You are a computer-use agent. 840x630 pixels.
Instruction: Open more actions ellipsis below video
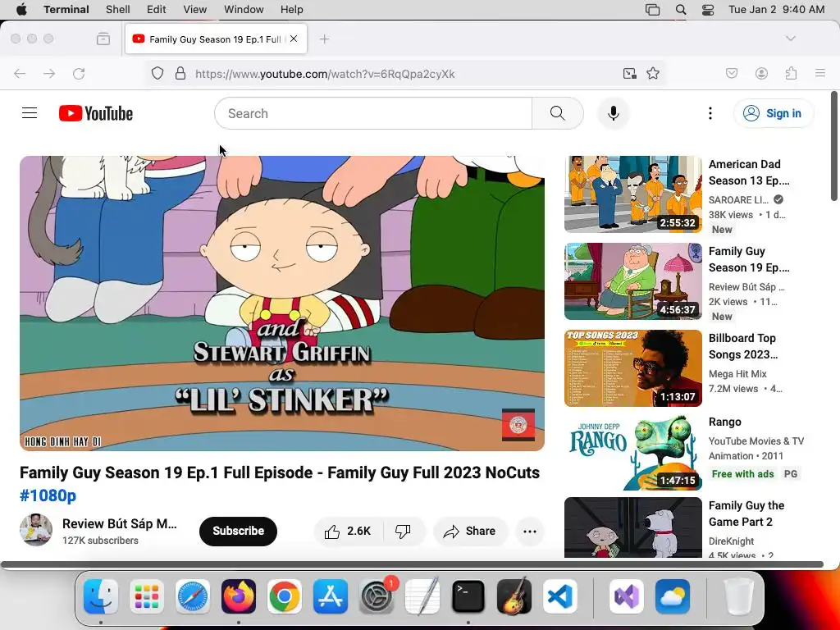pos(529,531)
